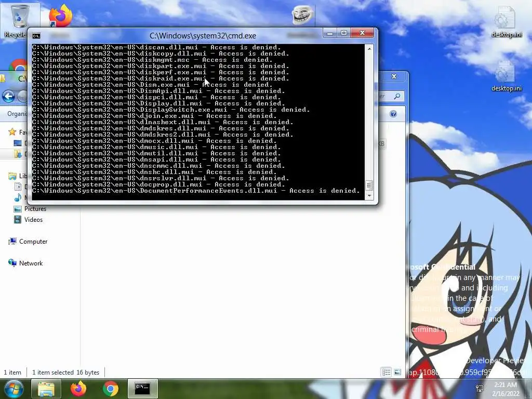Screen dimensions: 532x399
Task: Open the troll face desktop icon
Action: point(302,15)
